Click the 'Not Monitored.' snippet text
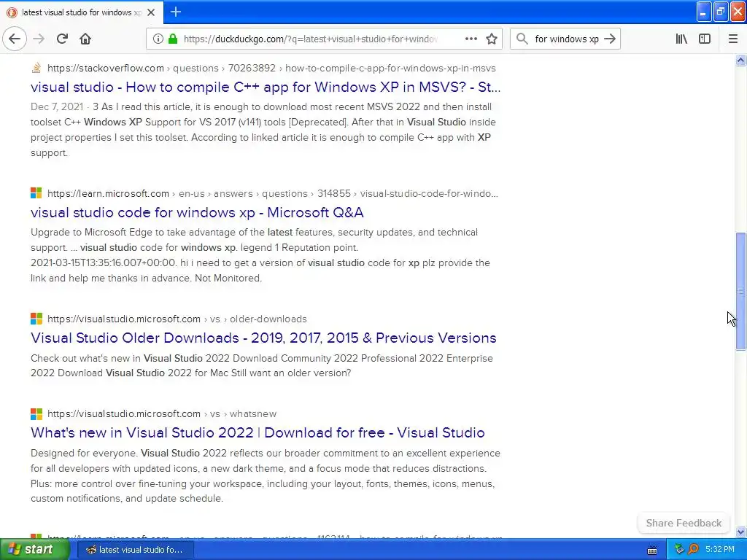This screenshot has width=747, height=560. [228, 278]
